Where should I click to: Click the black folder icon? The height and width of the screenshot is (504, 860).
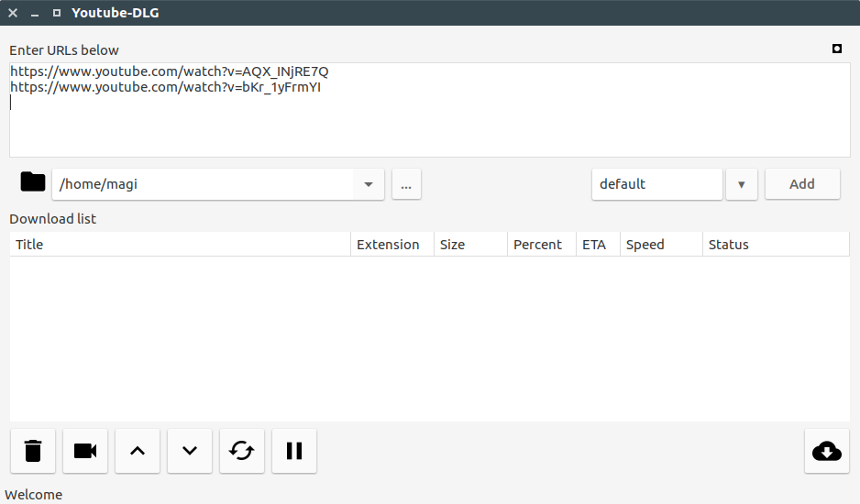click(32, 181)
